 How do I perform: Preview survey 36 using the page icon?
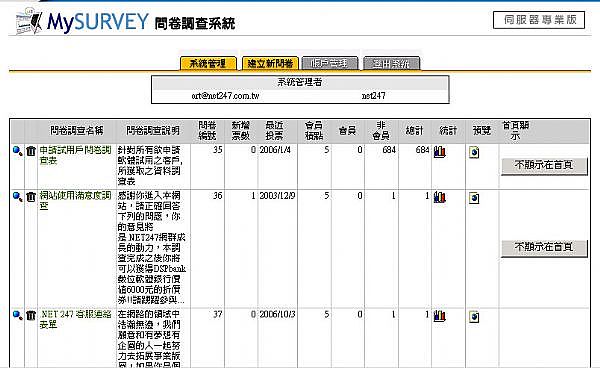click(x=474, y=198)
